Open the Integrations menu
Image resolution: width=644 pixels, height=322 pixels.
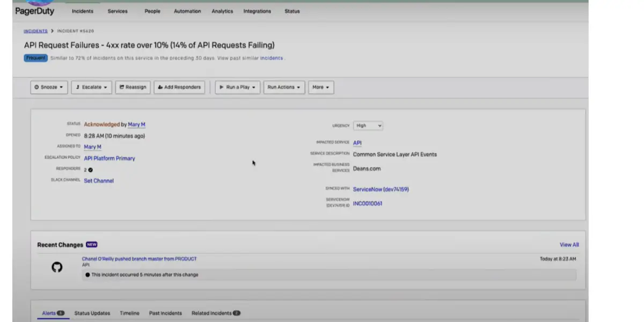[257, 11]
